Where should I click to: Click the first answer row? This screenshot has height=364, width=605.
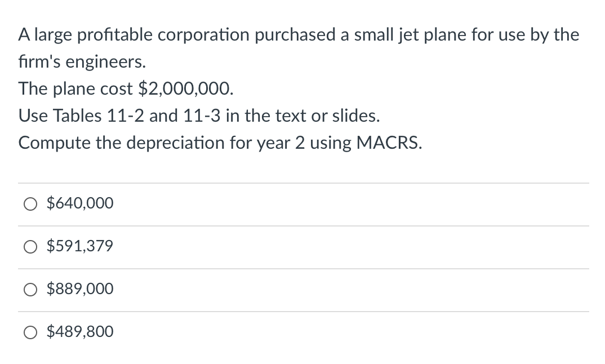225,204
